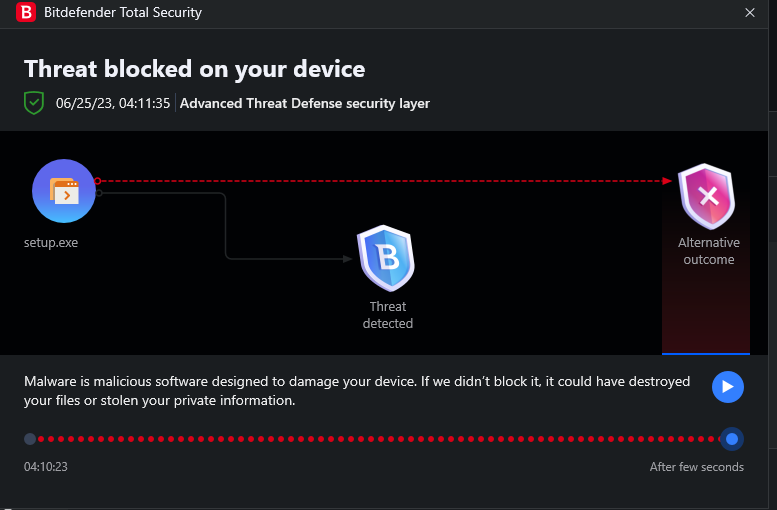Close the Bitdefender Total Security window
The height and width of the screenshot is (510, 777).
(750, 13)
